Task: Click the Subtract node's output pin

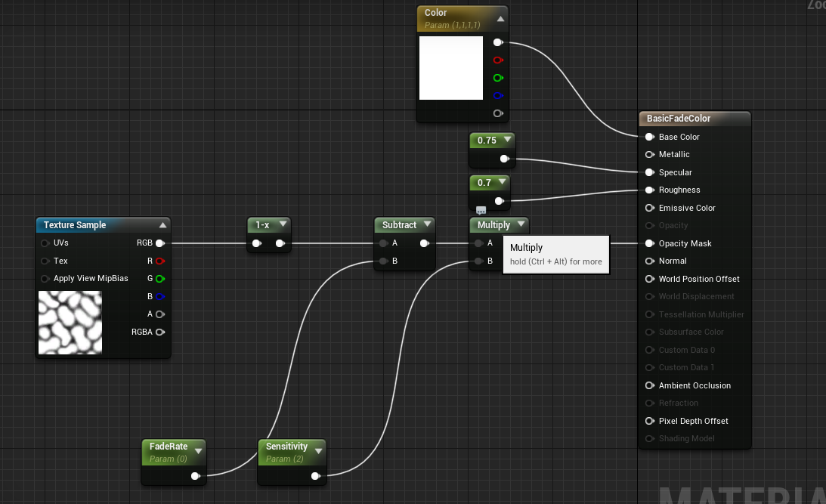Action: (424, 243)
